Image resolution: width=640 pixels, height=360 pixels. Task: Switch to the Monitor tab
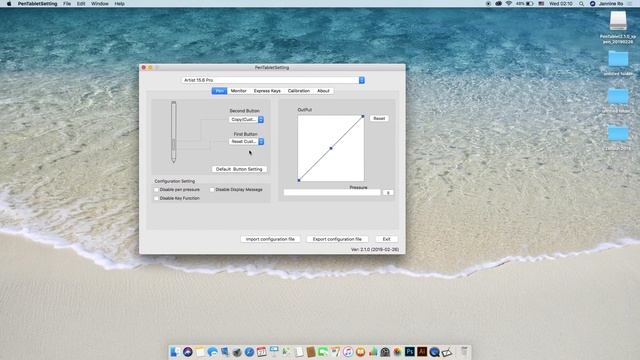[238, 91]
